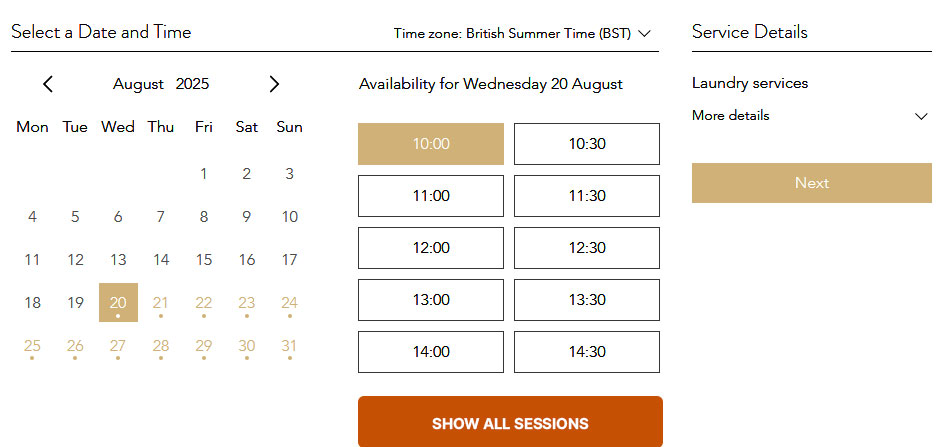Screen dimensions: 946x447
Task: Go to next month arrow
Action: 275,85
